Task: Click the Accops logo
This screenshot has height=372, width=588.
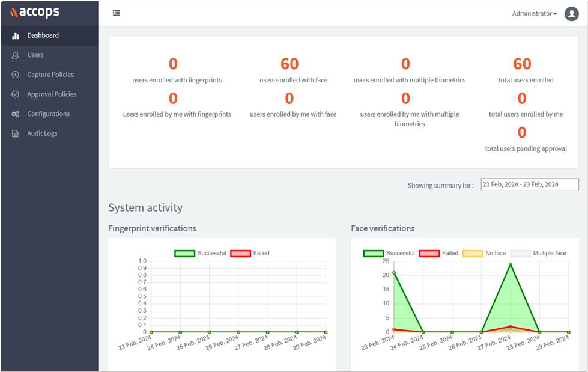Action: point(35,13)
